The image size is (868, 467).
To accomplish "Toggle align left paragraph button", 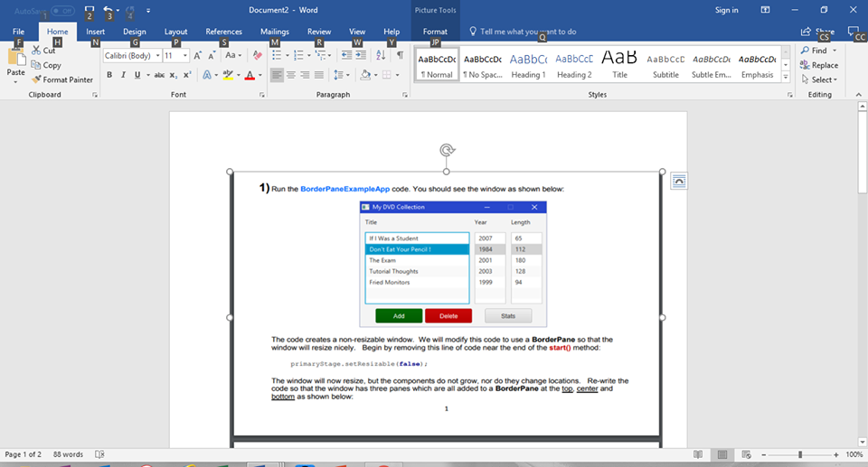I will pos(277,75).
